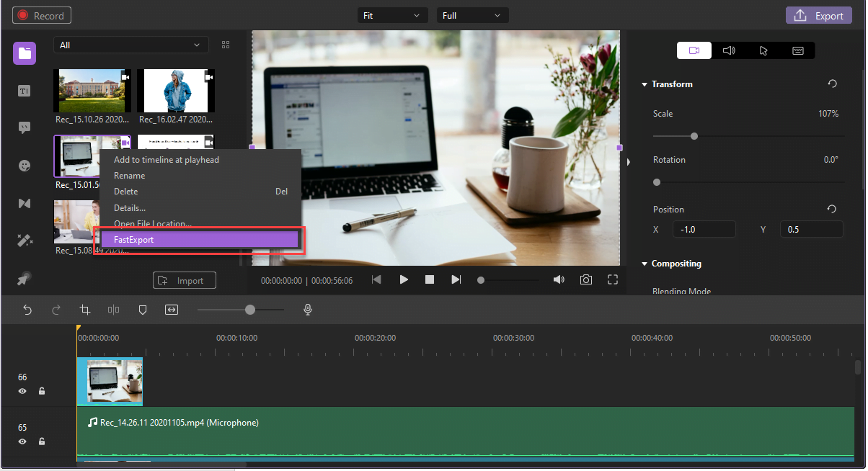
Task: Jump to the previous frame
Action: (376, 279)
